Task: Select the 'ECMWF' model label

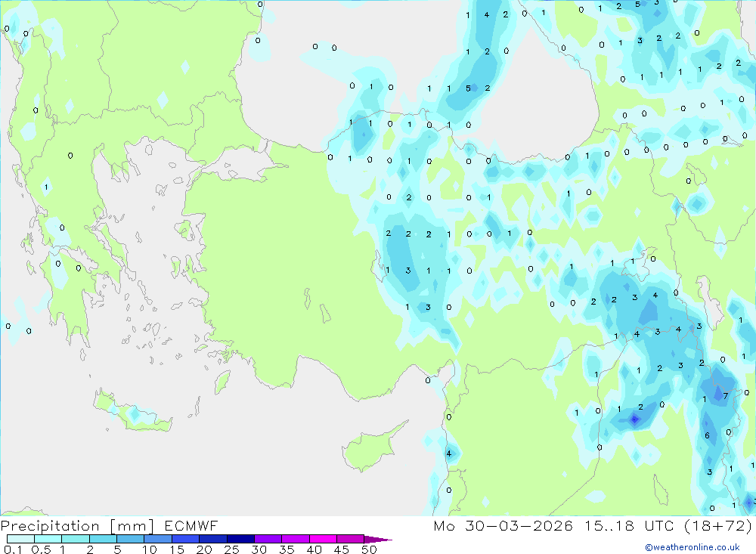Action: [x=191, y=525]
